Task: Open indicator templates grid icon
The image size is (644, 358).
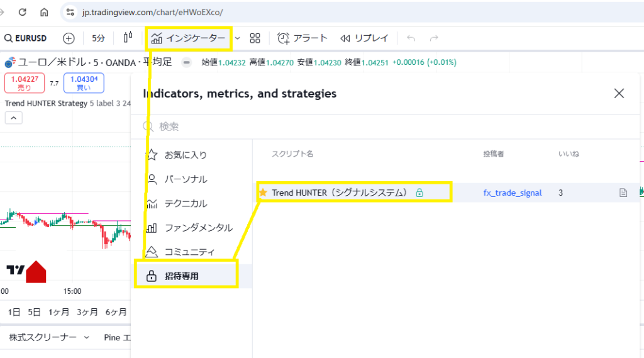Action: pos(255,38)
